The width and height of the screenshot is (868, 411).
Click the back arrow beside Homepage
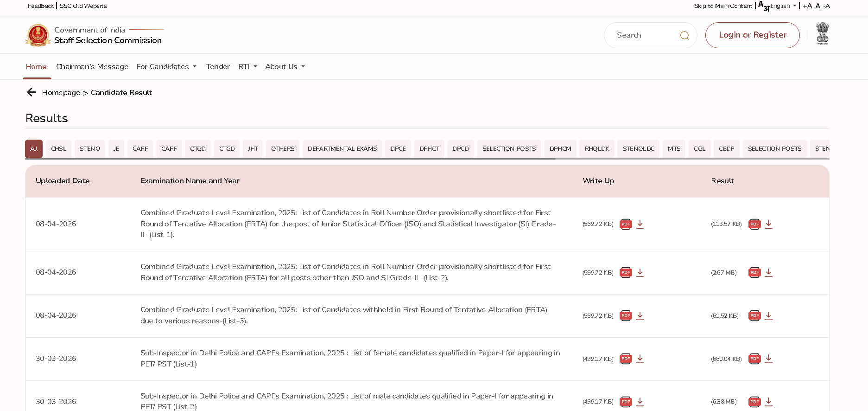[32, 92]
